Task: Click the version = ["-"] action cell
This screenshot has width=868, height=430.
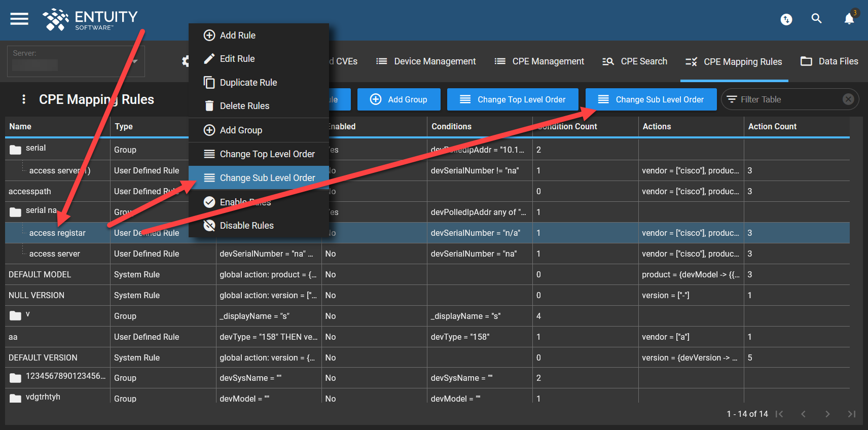Action: pos(691,295)
